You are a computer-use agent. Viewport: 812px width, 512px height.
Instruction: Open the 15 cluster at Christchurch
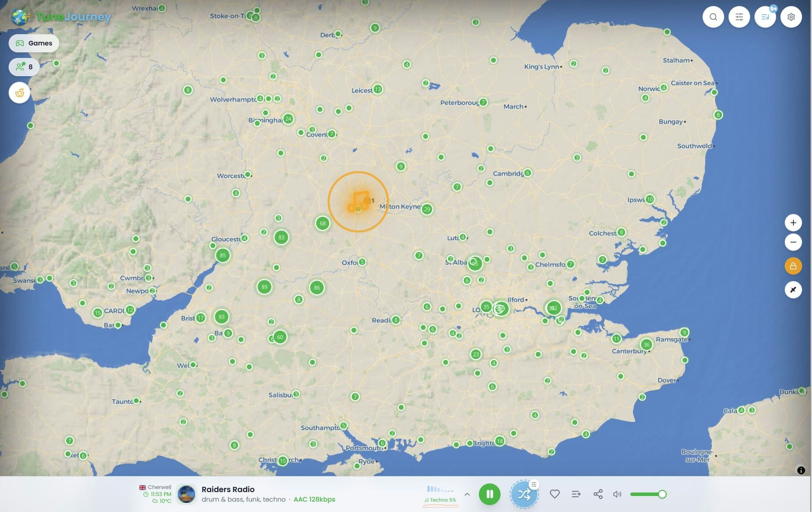[282, 461]
